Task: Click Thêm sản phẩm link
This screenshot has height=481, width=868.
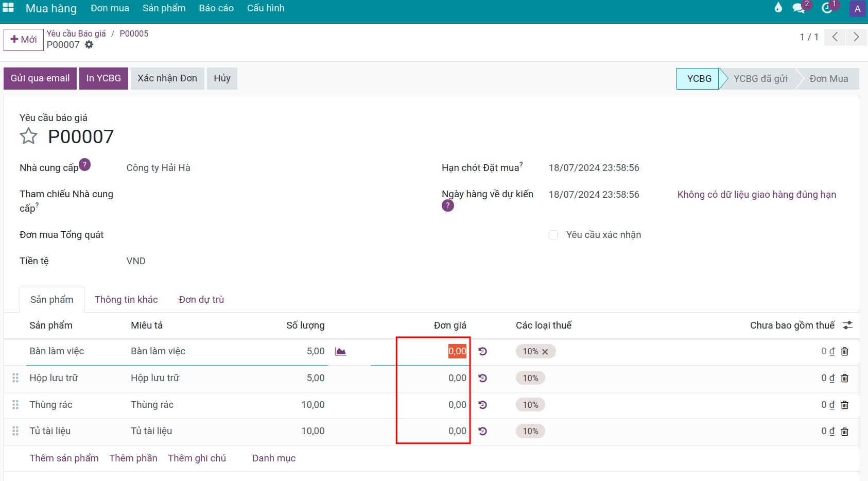Action: click(64, 458)
